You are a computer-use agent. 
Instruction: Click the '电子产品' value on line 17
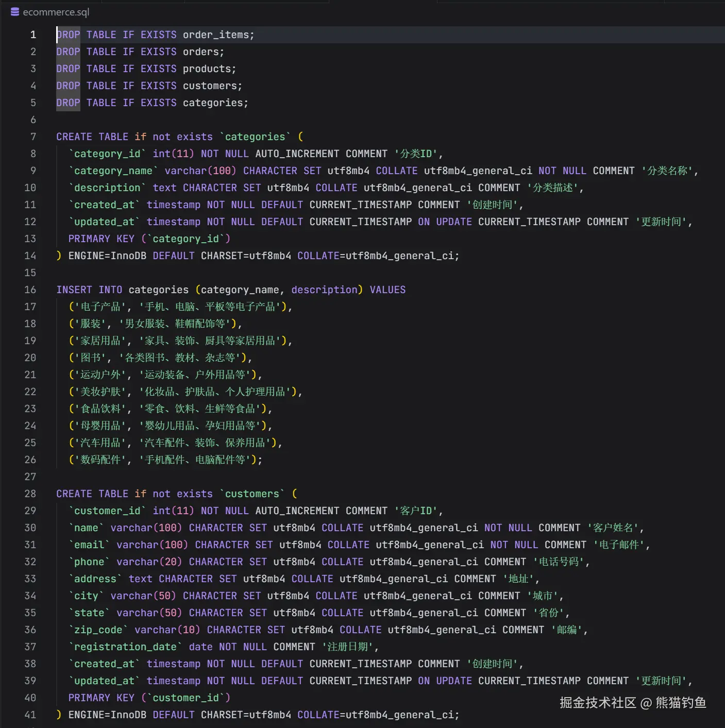click(100, 307)
